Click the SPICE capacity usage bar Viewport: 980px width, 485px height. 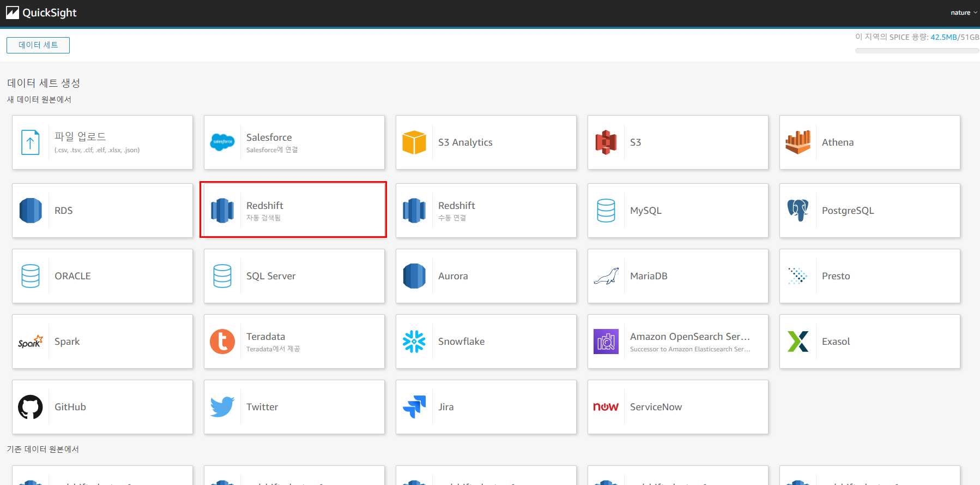tap(917, 51)
